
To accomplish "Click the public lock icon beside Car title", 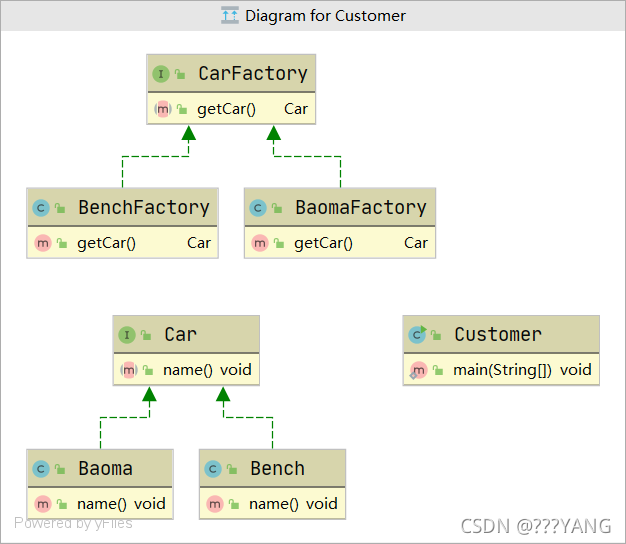I will pyautogui.click(x=146, y=335).
